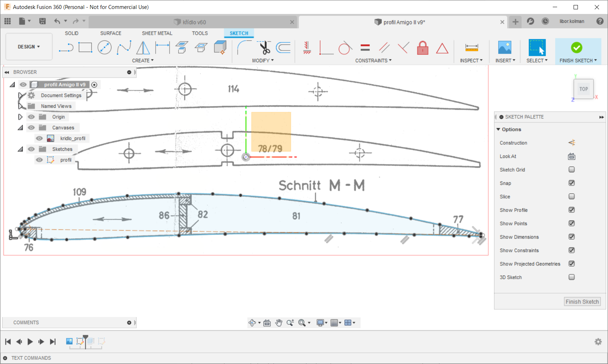Expand the Origin folder in browser
The image size is (608, 364).
pyautogui.click(x=20, y=117)
